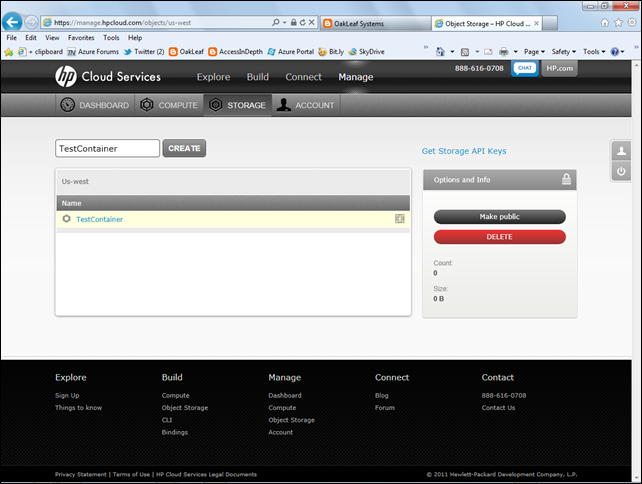Open the Edit menu
642x484 pixels.
[31, 38]
